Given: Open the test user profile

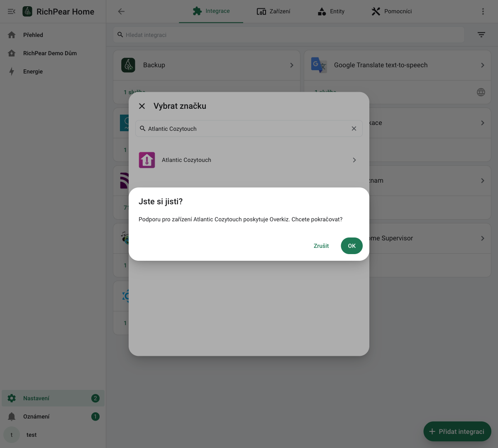Looking at the screenshot, I should (x=53, y=435).
